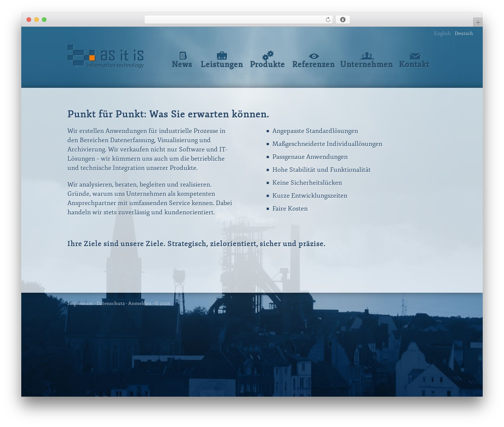Image resolution: width=504 pixels, height=427 pixels.
Task: Select the Deutsch language link
Action: [x=464, y=33]
